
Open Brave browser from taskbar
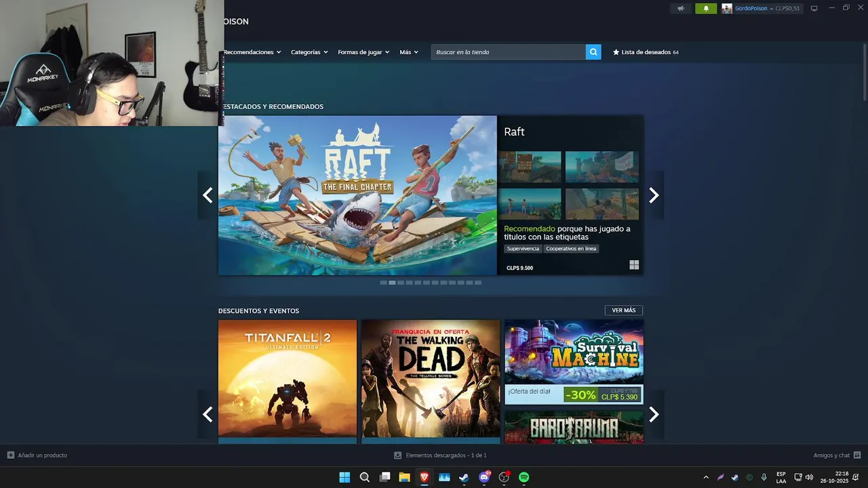pyautogui.click(x=425, y=477)
